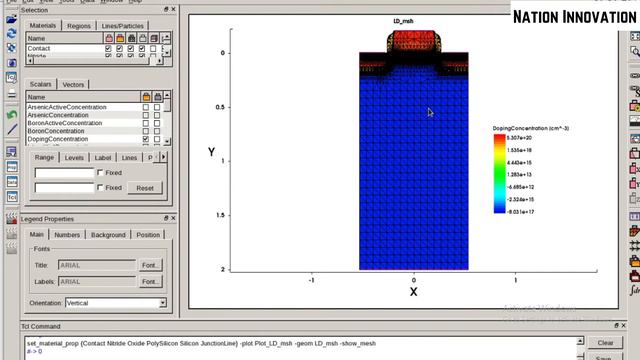Click the Title Font... button
The width and height of the screenshot is (640, 360).
151,265
